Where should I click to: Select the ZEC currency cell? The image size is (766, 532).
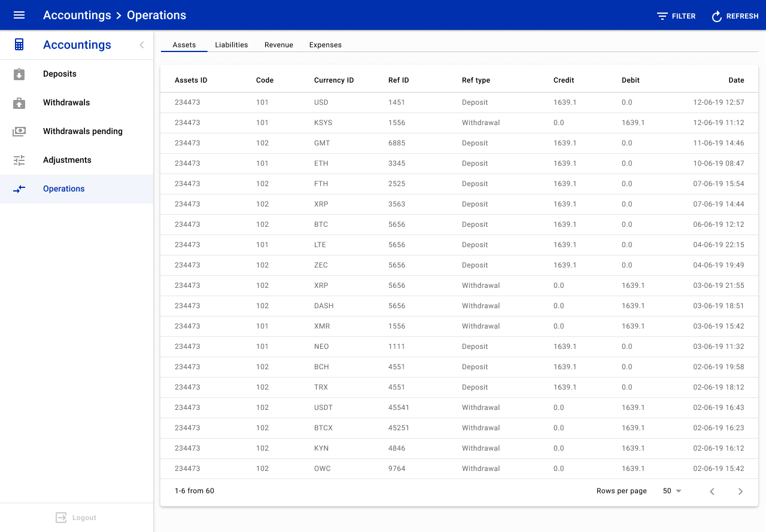[321, 265]
